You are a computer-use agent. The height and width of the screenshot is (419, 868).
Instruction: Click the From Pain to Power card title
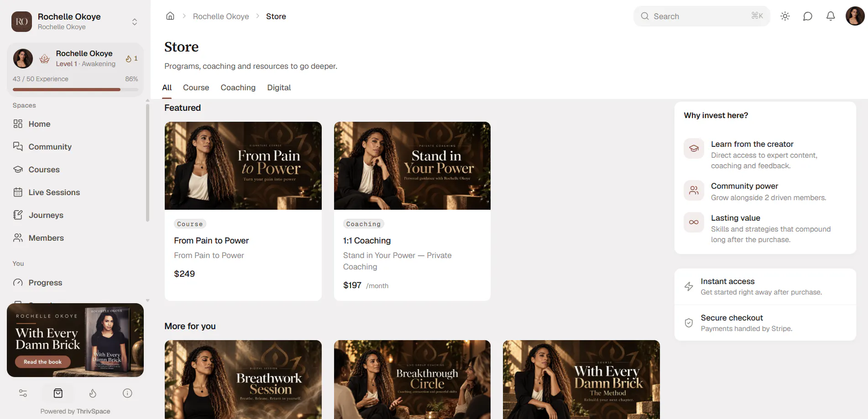click(211, 240)
